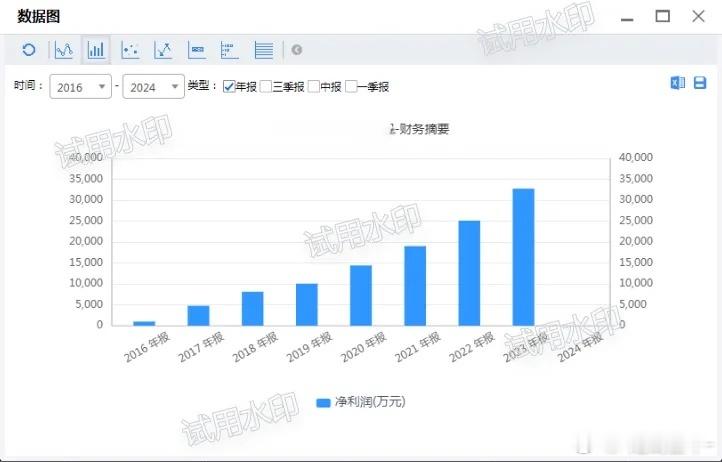Click the 2020 年报 axis label

(x=364, y=347)
